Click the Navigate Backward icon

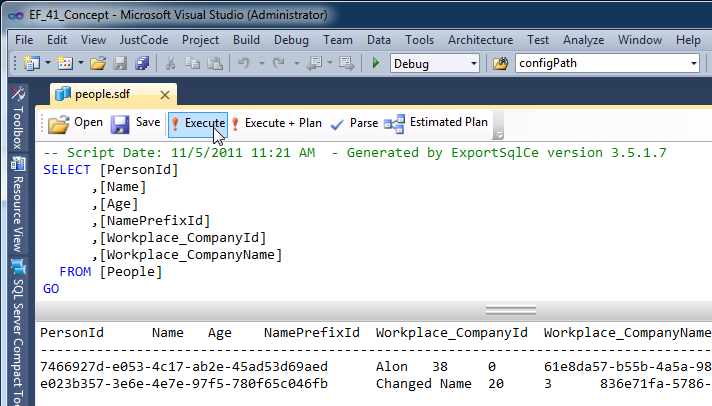pos(314,63)
